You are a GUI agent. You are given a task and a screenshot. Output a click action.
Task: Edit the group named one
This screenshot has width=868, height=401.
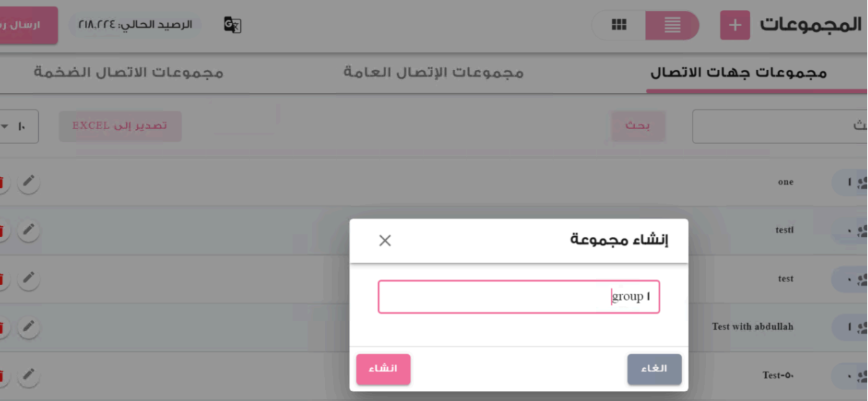[x=28, y=182]
